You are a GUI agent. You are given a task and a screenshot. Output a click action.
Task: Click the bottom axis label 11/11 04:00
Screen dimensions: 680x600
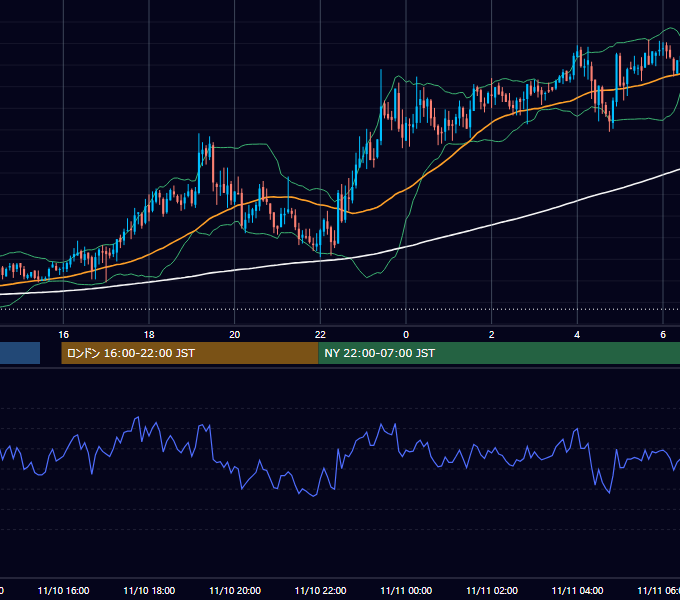click(x=577, y=590)
